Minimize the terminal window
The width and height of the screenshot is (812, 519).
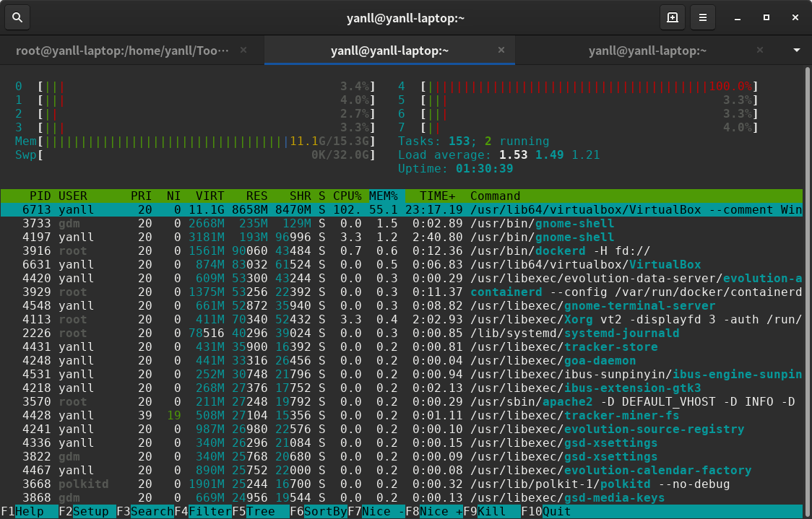[738, 18]
